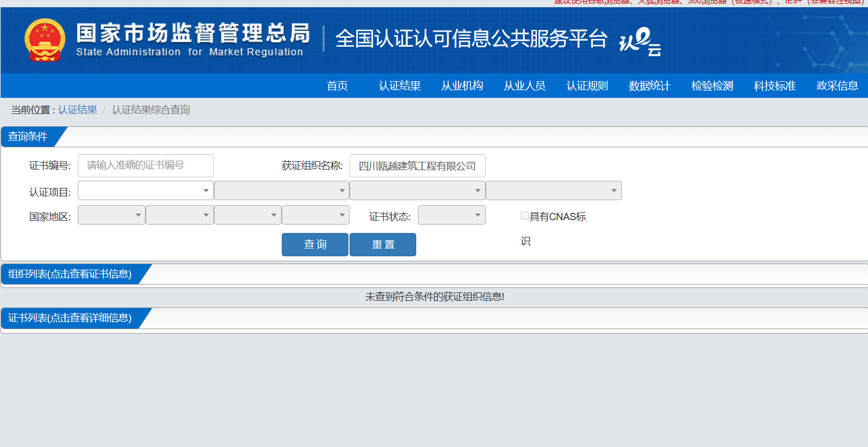Tick the 具有CNAS标识 checkbox

point(525,216)
